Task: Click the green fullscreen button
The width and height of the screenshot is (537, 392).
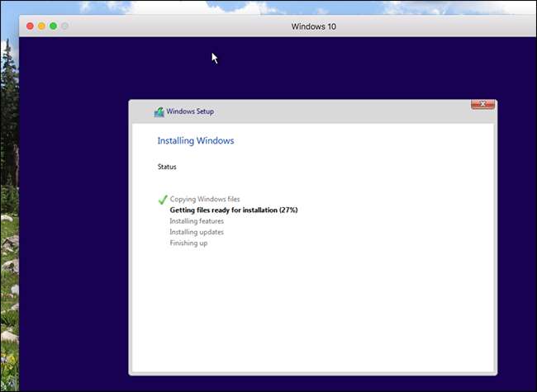Action: point(54,26)
